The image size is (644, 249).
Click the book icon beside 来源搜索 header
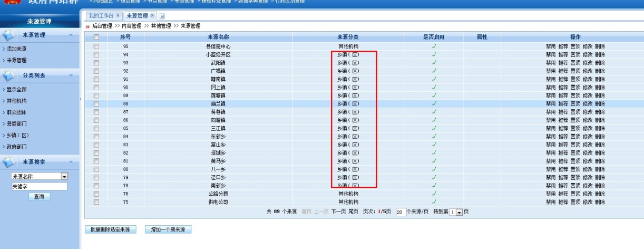coord(9,162)
